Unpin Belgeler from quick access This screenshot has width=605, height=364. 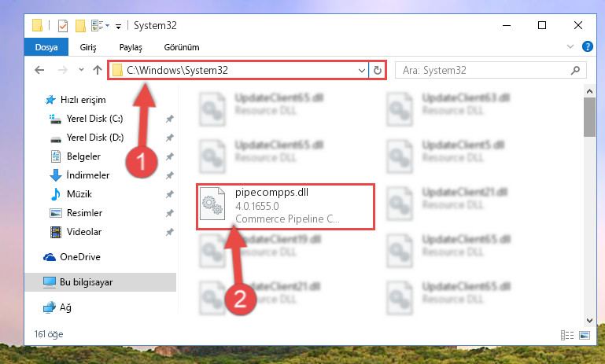click(169, 156)
